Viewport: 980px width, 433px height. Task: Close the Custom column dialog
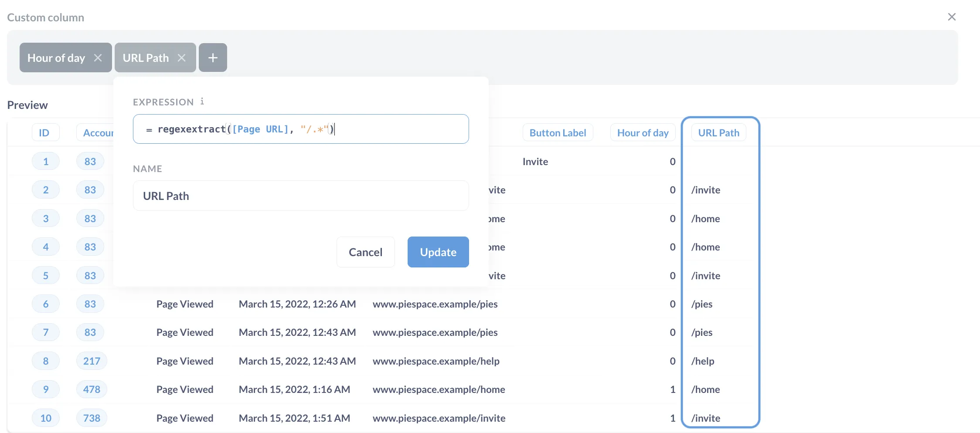pyautogui.click(x=952, y=17)
